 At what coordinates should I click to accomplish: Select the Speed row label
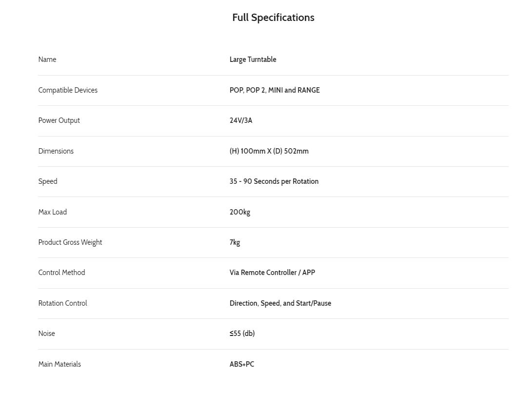(x=48, y=181)
